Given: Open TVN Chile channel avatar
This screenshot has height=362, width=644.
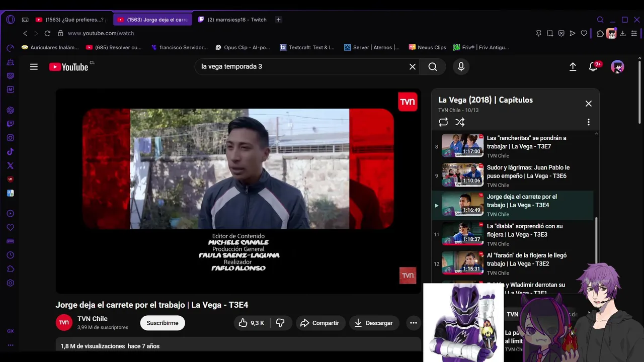Looking at the screenshot, I should (x=64, y=323).
